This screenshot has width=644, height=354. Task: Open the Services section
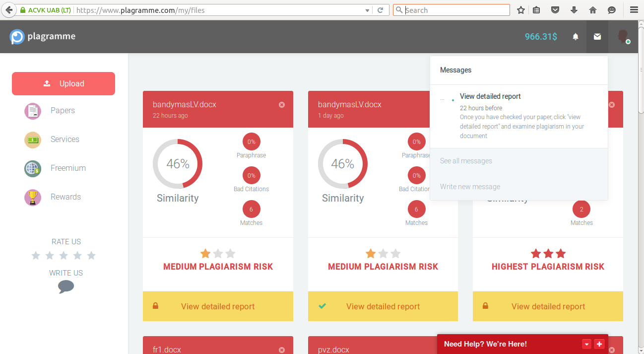click(x=65, y=140)
